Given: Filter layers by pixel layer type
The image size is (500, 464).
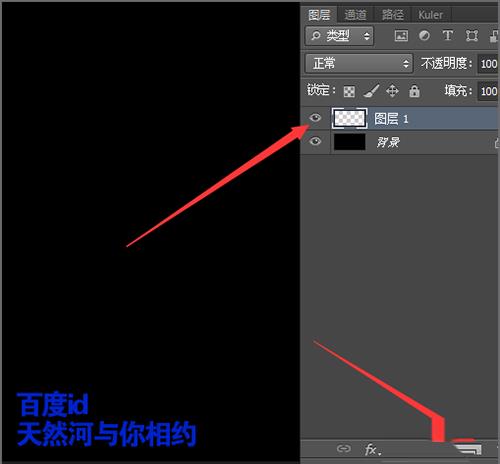Looking at the screenshot, I should pyautogui.click(x=401, y=35).
